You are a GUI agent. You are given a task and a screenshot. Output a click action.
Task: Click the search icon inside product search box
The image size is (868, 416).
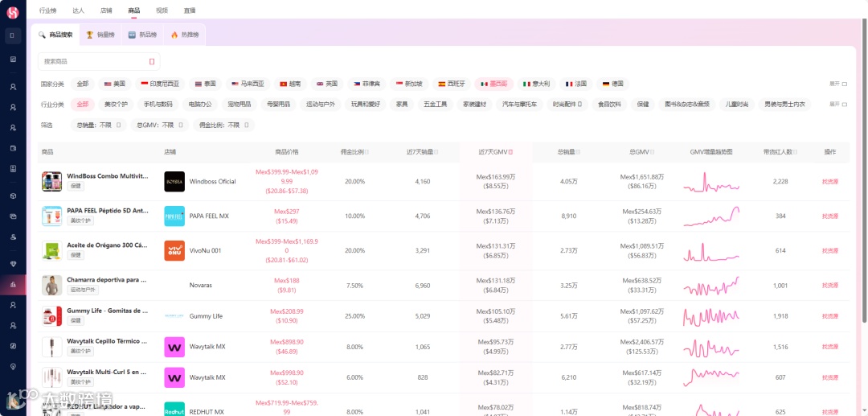point(152,61)
